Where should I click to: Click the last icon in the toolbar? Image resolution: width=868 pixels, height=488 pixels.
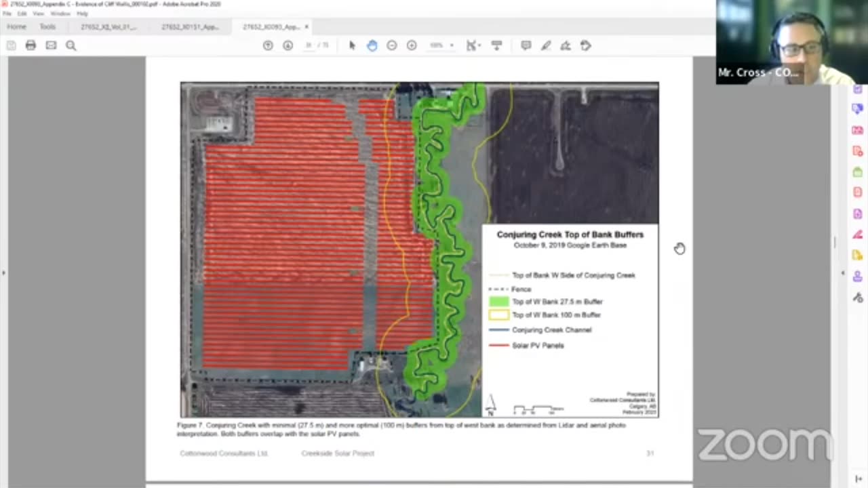pyautogui.click(x=586, y=45)
